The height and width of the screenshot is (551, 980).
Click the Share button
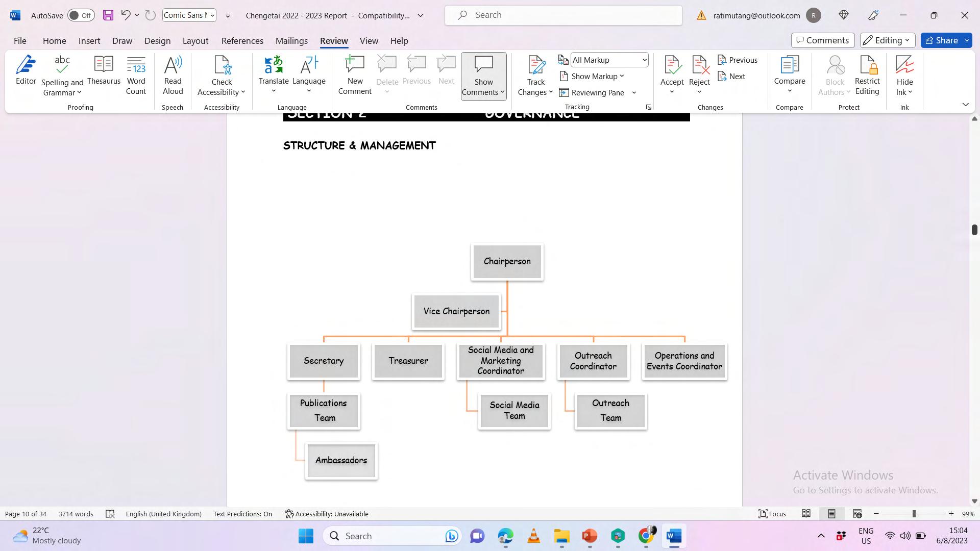point(941,40)
